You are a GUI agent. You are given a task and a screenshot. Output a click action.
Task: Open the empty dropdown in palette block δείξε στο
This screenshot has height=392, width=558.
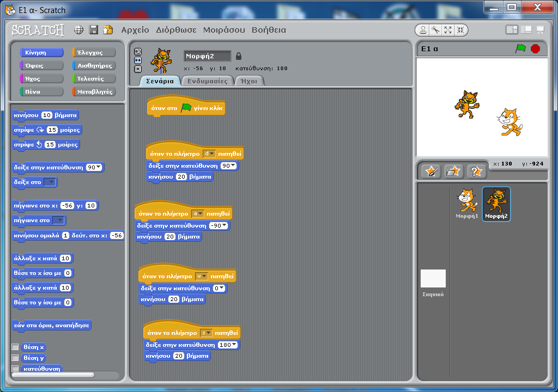(x=50, y=182)
